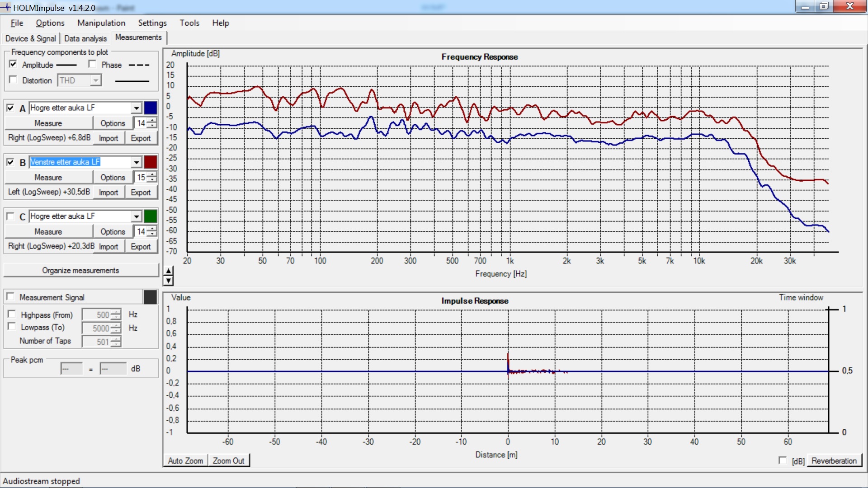Increase Highpass frequency with up spinner
Screen dimensions: 868x488
(116, 312)
